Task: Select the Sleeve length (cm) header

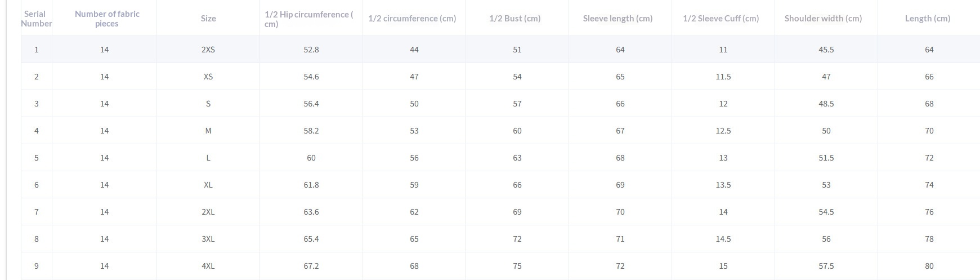Action: 617,19
